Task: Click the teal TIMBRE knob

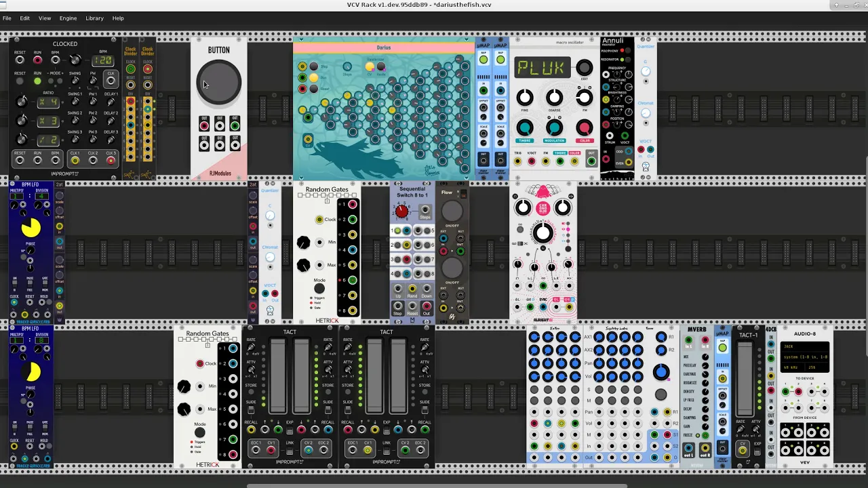Action: point(525,127)
